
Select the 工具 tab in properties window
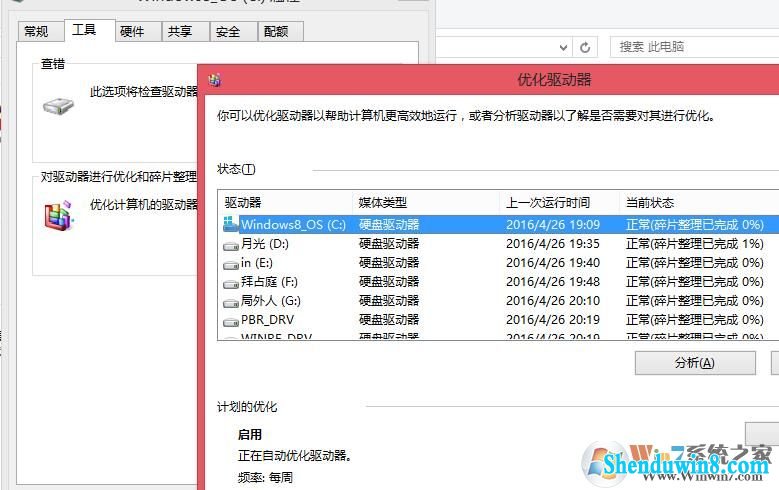click(x=89, y=30)
